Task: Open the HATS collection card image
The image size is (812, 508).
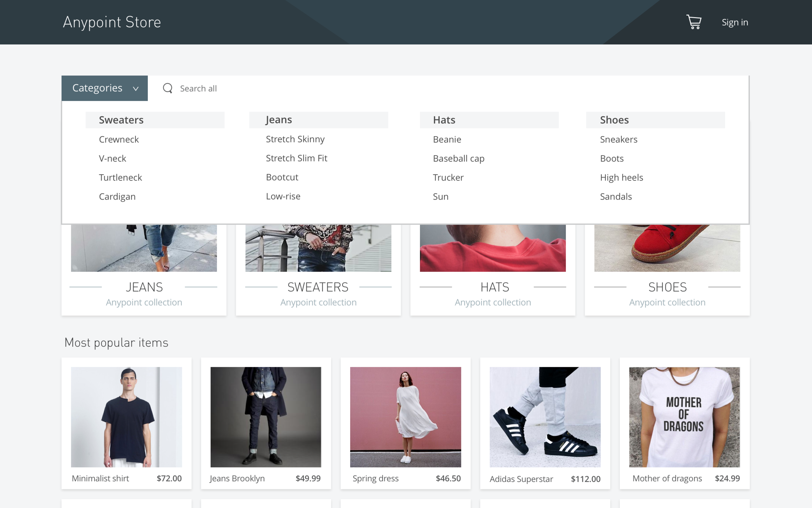Action: click(x=492, y=248)
